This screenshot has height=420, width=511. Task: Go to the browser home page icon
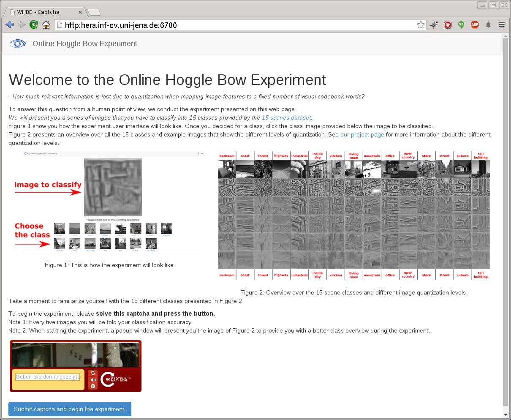click(x=46, y=25)
